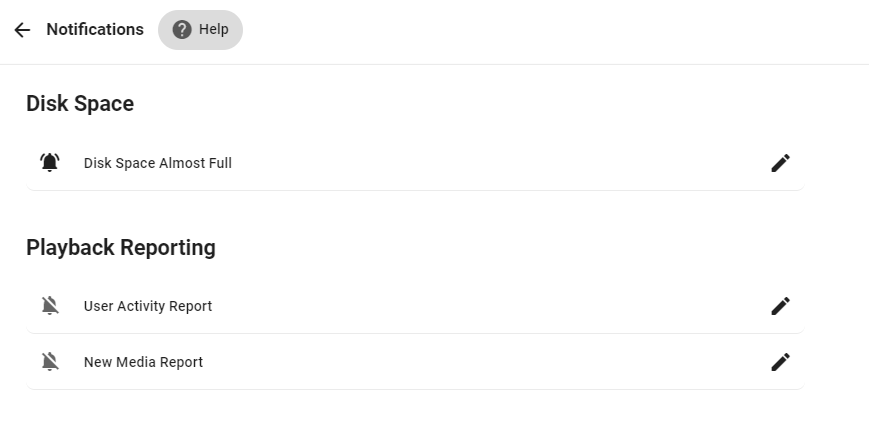Screen dimensions: 869x428
Task: Click the question mark icon in Help
Action: pos(182,30)
